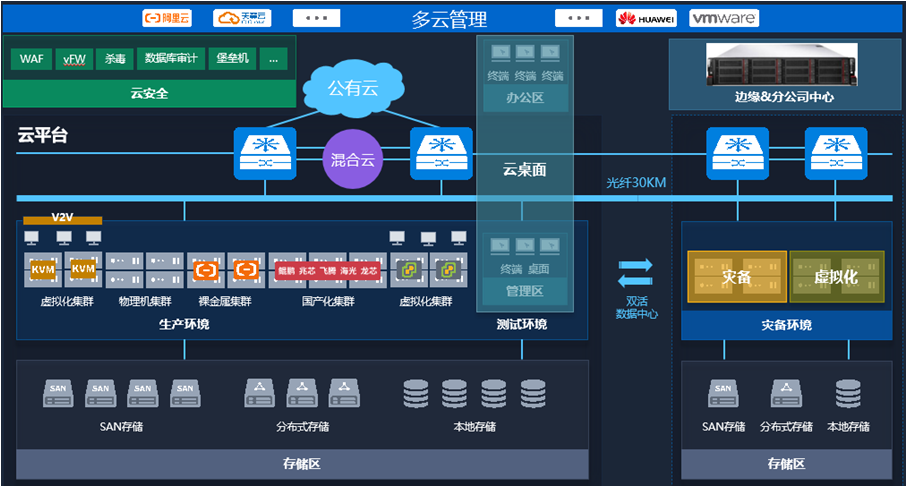Click the 公有云 cloud shape

point(356,88)
